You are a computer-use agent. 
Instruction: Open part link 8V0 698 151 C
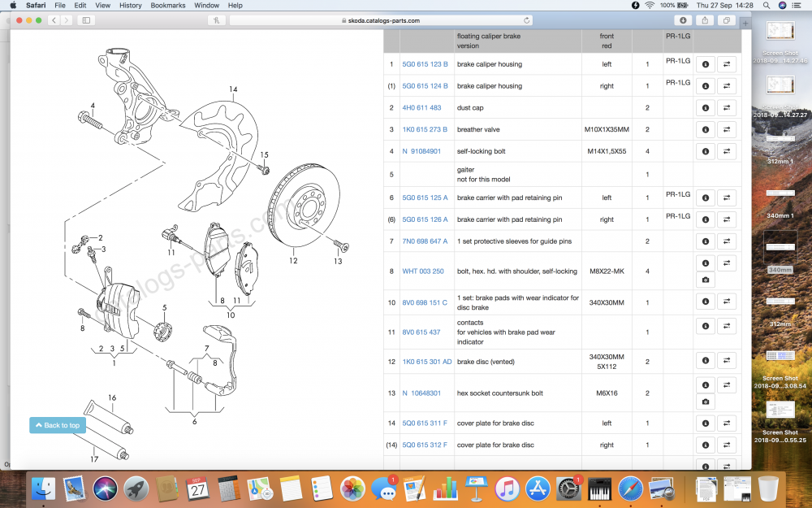point(425,302)
